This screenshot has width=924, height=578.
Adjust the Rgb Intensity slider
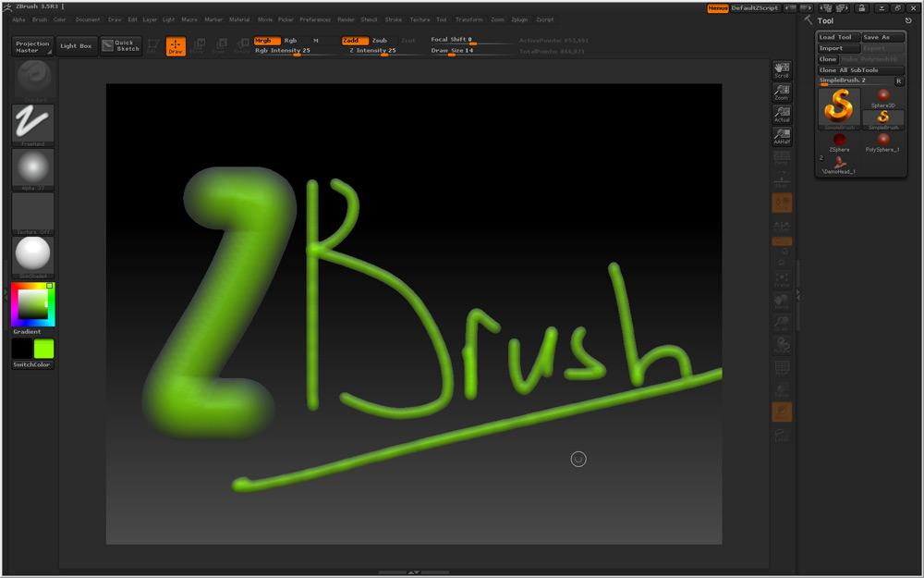[295, 51]
